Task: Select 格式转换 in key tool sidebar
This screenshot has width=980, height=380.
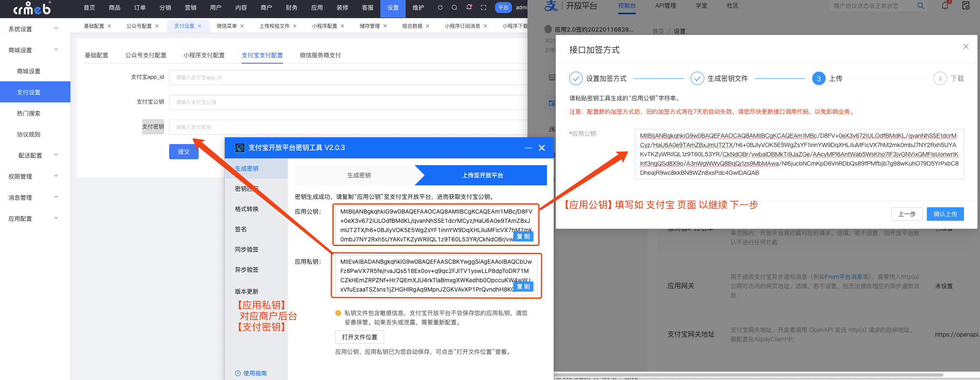Action: click(x=247, y=209)
